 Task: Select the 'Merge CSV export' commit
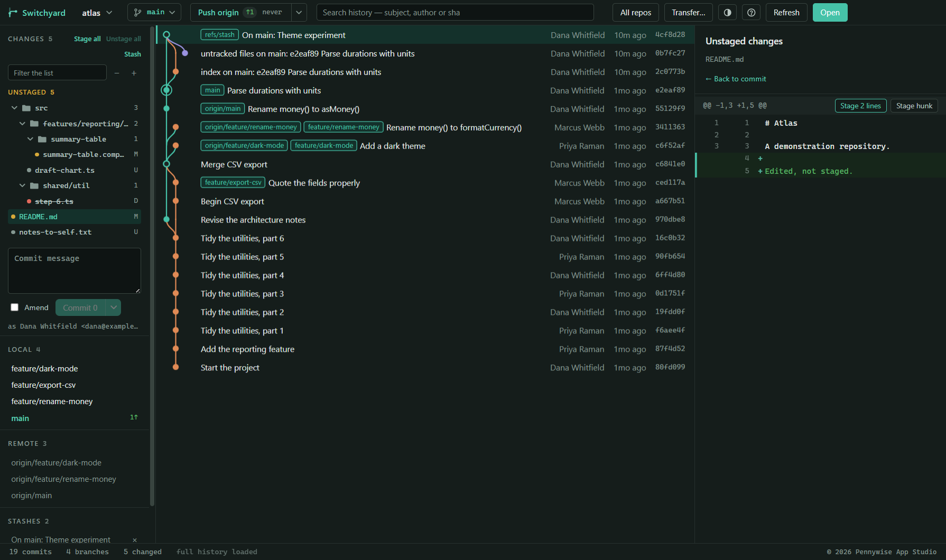tap(425, 164)
